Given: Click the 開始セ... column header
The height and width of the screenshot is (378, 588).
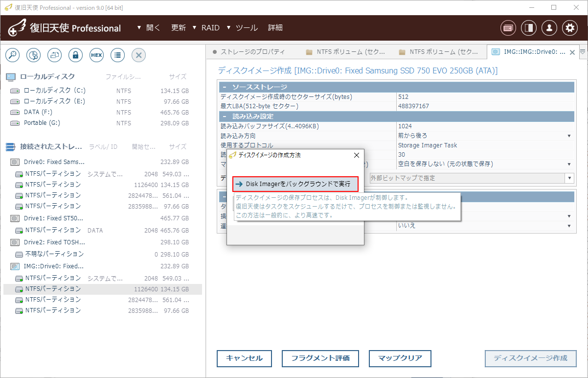Looking at the screenshot, I should [x=144, y=147].
